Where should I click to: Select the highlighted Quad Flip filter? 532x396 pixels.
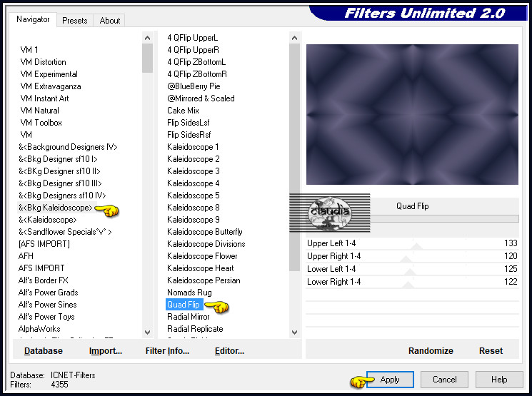184,305
